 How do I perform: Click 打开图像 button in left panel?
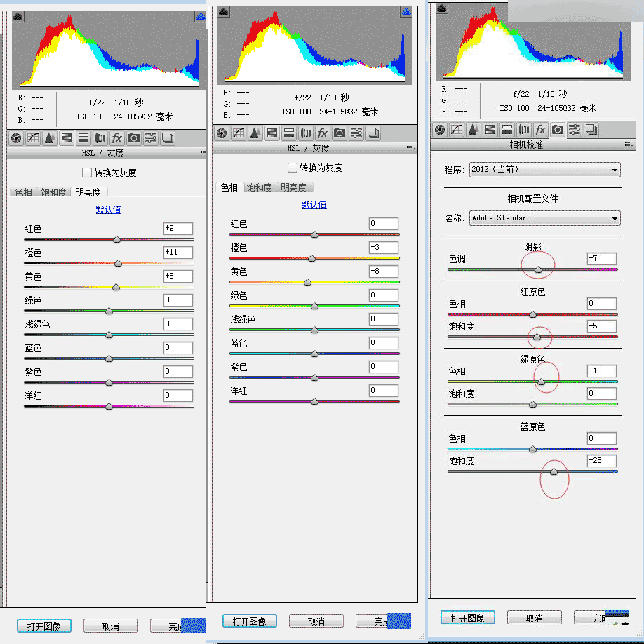click(44, 626)
